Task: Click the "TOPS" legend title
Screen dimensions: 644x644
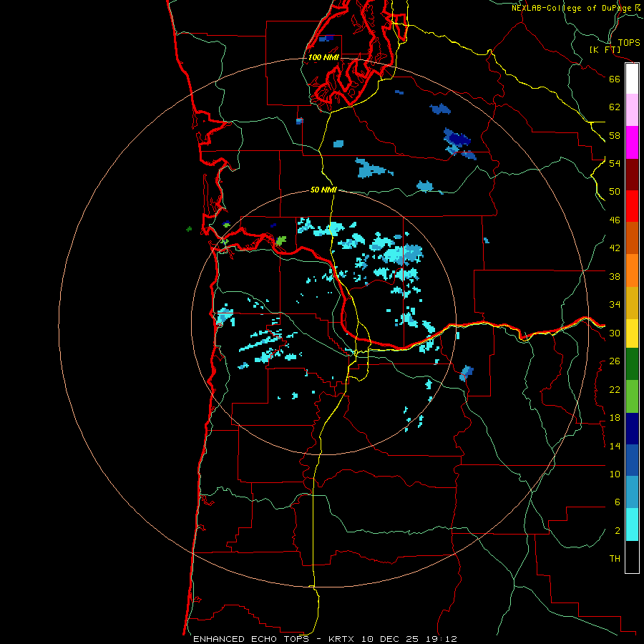Action: coord(629,42)
